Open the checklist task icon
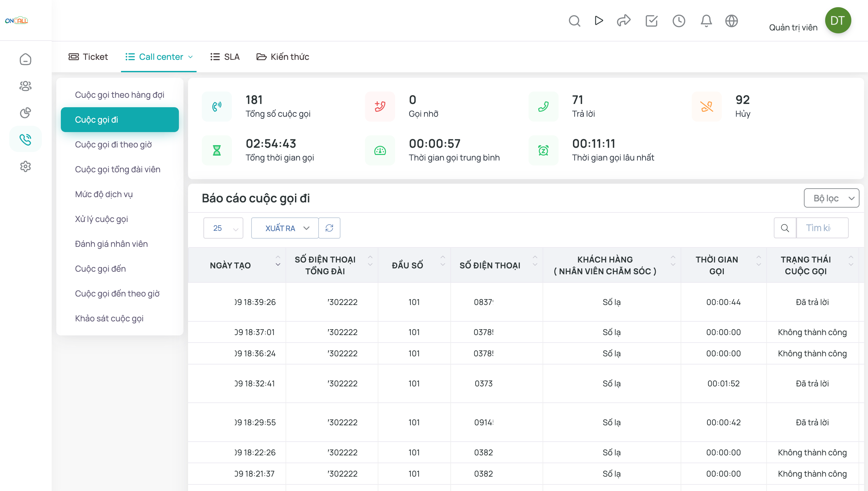The image size is (868, 491). [x=651, y=21]
